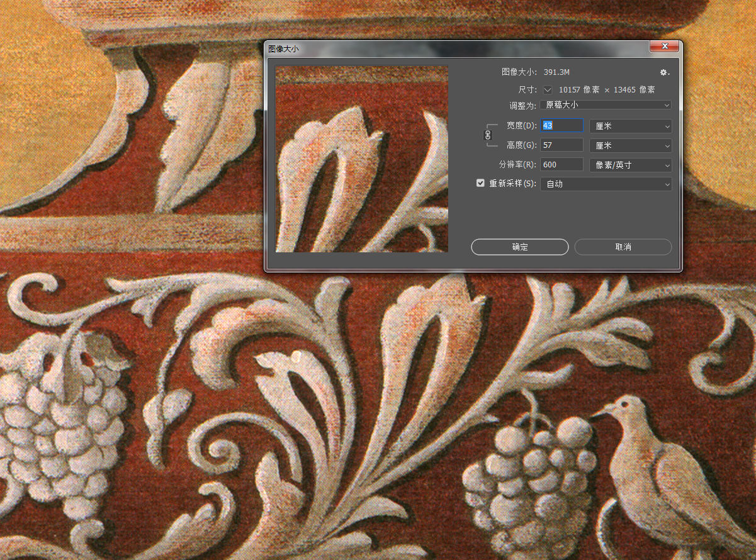Cancel the dialog with 取消
756x560 pixels.
click(623, 247)
